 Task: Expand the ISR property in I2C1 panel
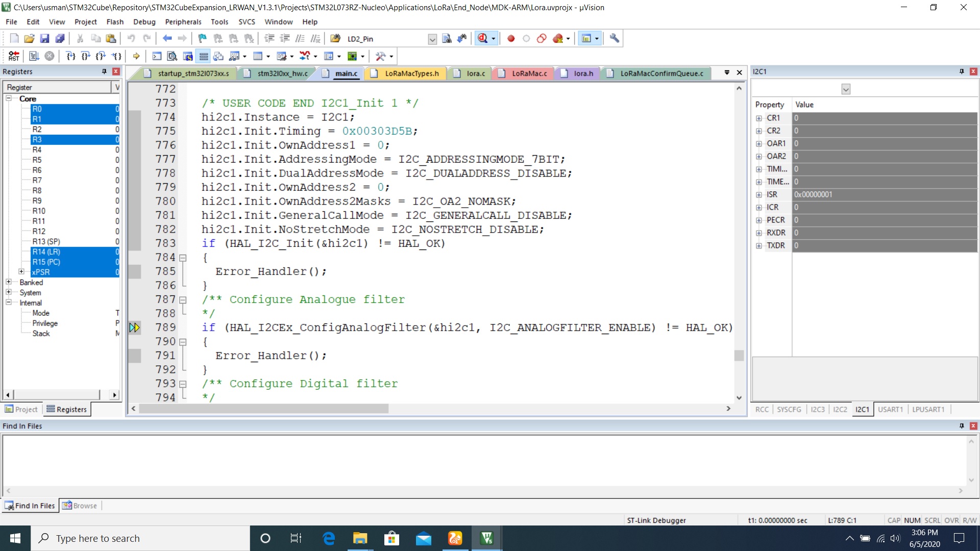click(x=759, y=194)
